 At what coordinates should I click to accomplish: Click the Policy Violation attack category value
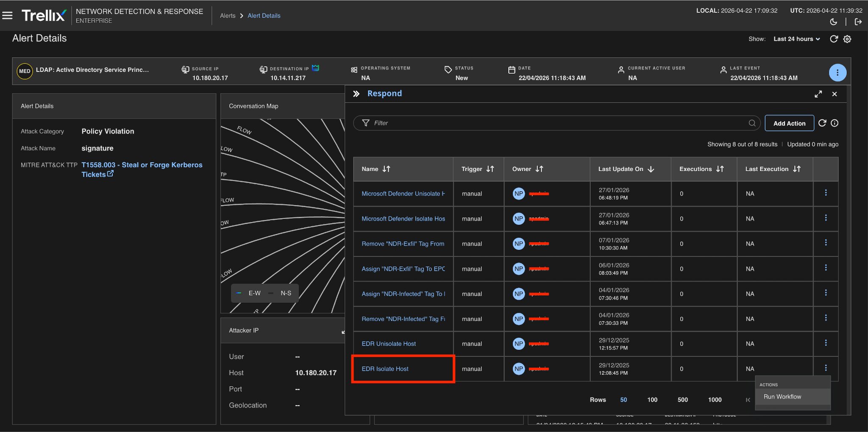pos(108,131)
